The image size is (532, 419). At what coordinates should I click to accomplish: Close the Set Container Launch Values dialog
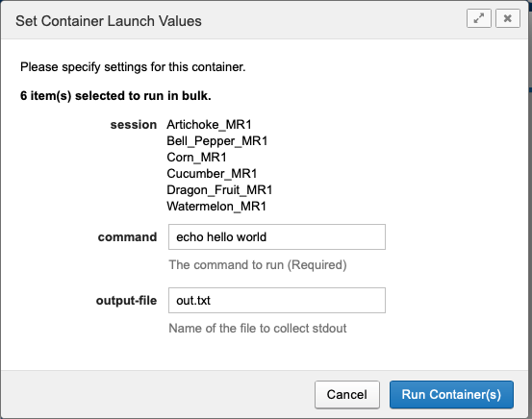tap(508, 18)
